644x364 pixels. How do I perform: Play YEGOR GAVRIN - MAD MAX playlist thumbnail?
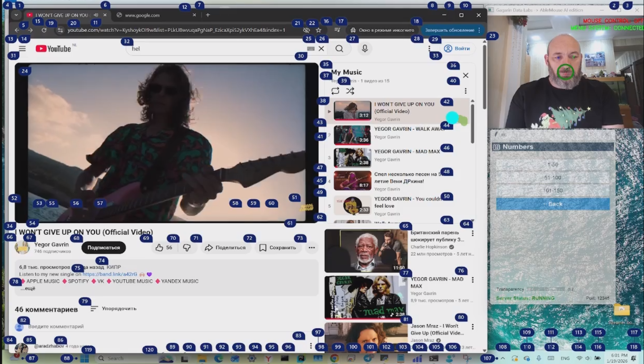[x=352, y=157]
